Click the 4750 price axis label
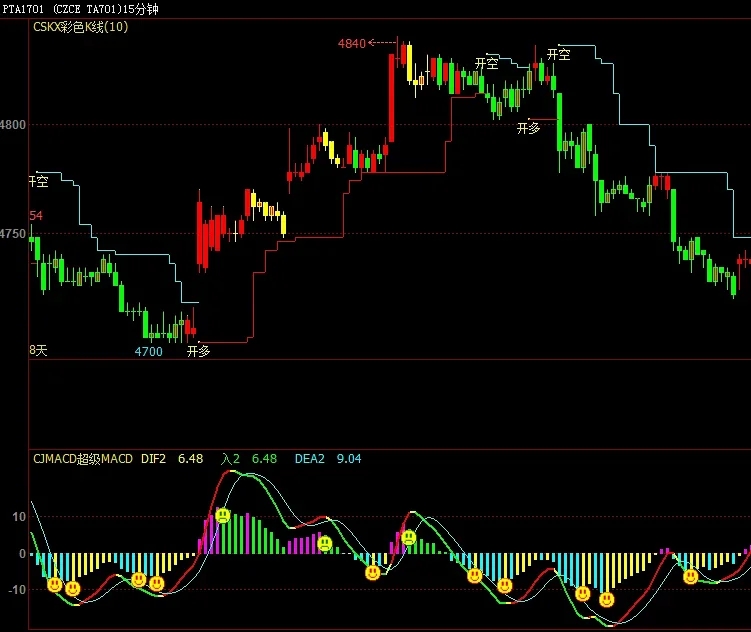Image resolution: width=751 pixels, height=632 pixels. [12, 234]
